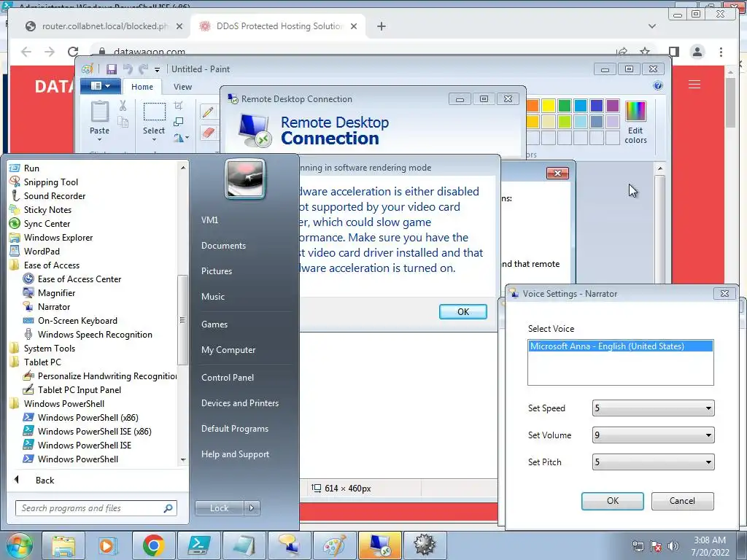Select Microsoft Anna voice in list
This screenshot has height=560, width=747.
pyautogui.click(x=621, y=346)
